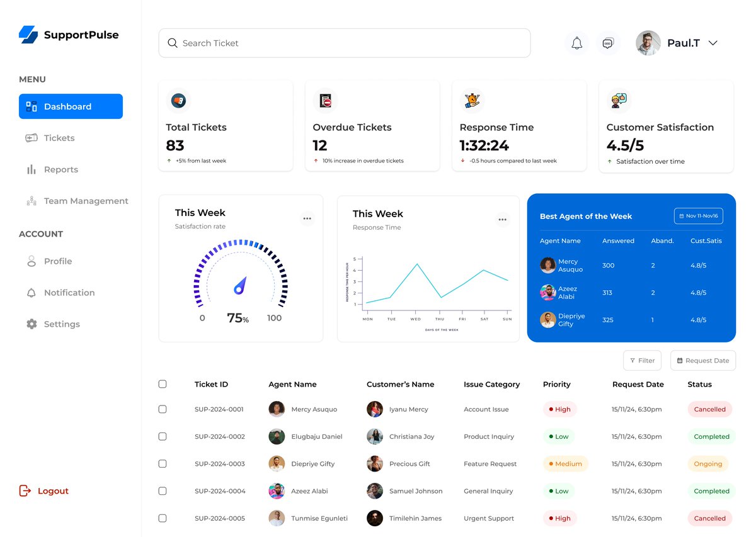Open messages via the chat bubble icon
756x537 pixels.
coord(608,43)
